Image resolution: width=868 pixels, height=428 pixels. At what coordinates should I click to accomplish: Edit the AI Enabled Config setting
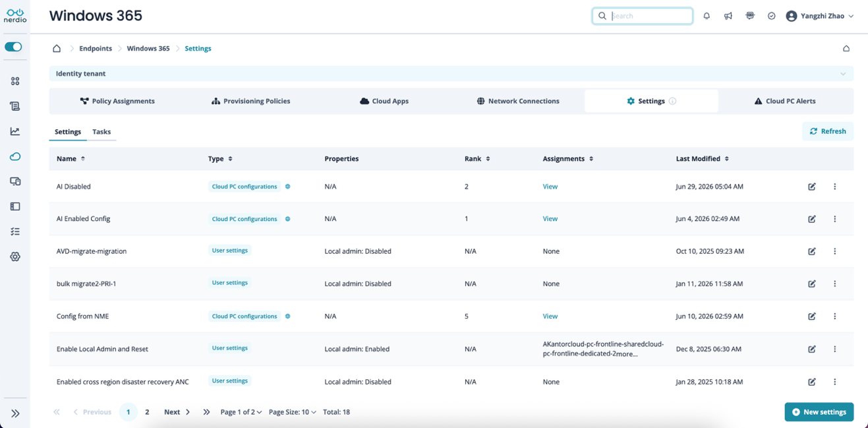[812, 219]
